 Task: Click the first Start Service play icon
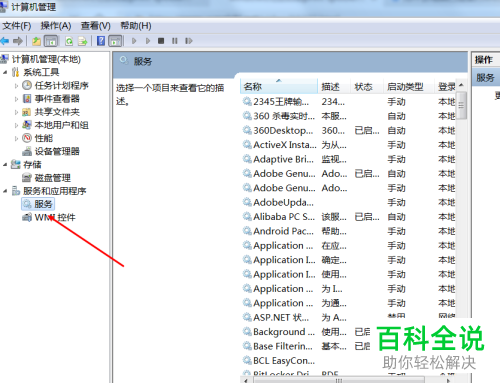click(134, 41)
